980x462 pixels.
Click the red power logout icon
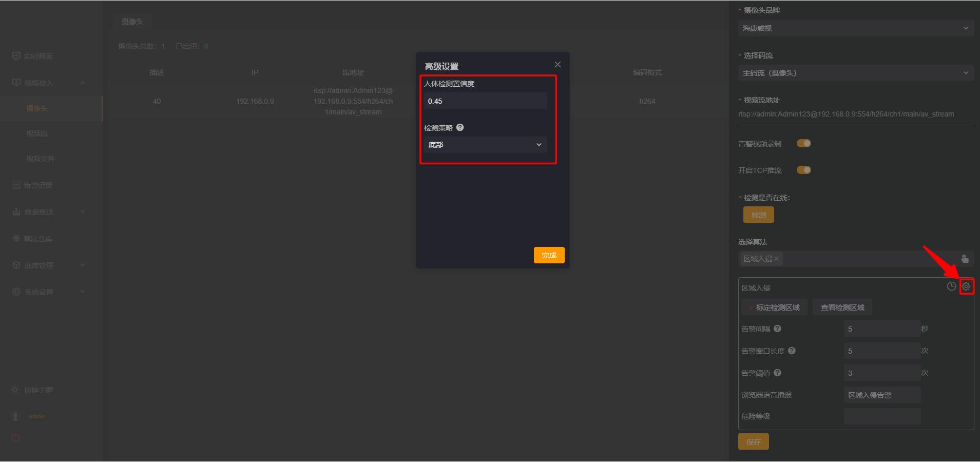tap(15, 437)
